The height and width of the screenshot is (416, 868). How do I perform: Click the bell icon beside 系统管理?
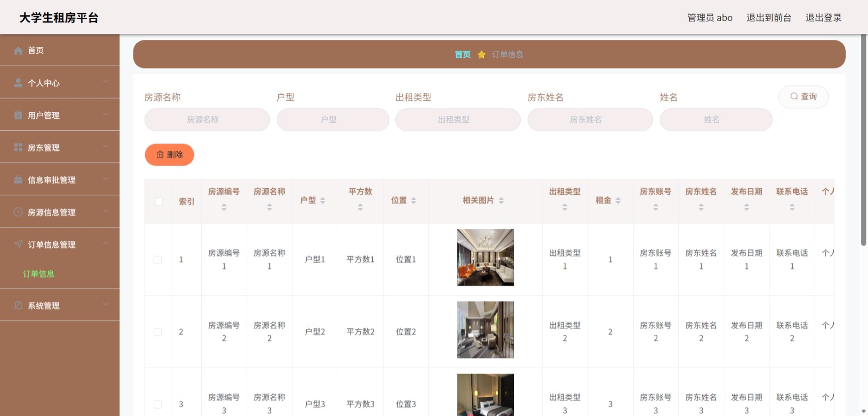tap(18, 305)
